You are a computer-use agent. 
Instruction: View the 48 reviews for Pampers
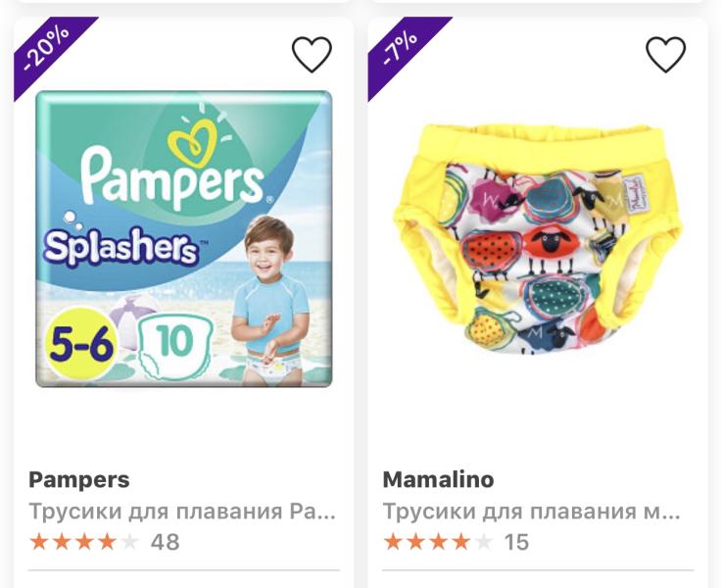[x=165, y=541]
